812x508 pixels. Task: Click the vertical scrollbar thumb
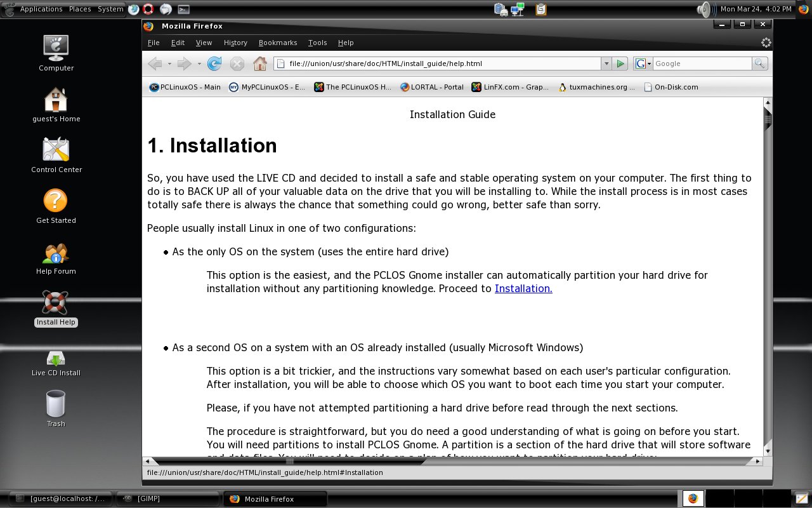coord(768,119)
